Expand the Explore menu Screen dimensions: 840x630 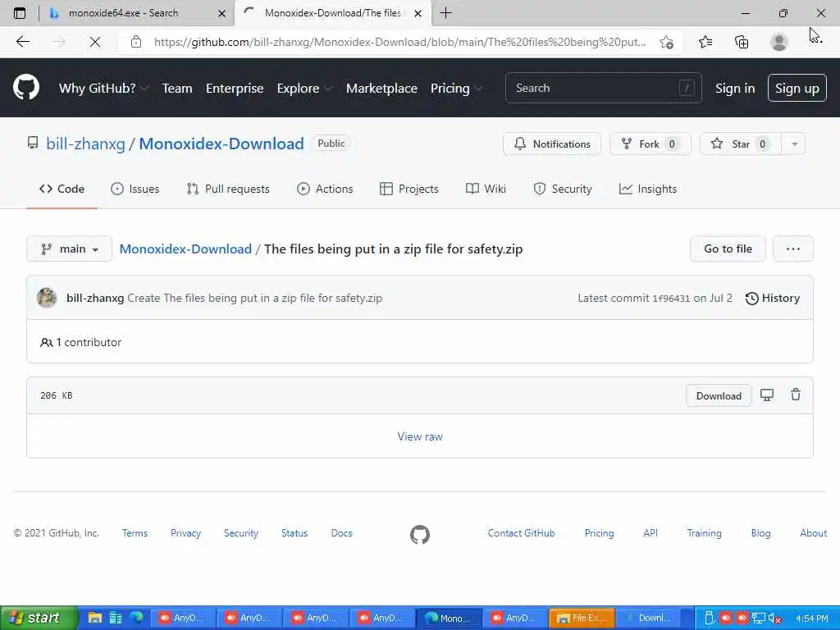coord(304,88)
